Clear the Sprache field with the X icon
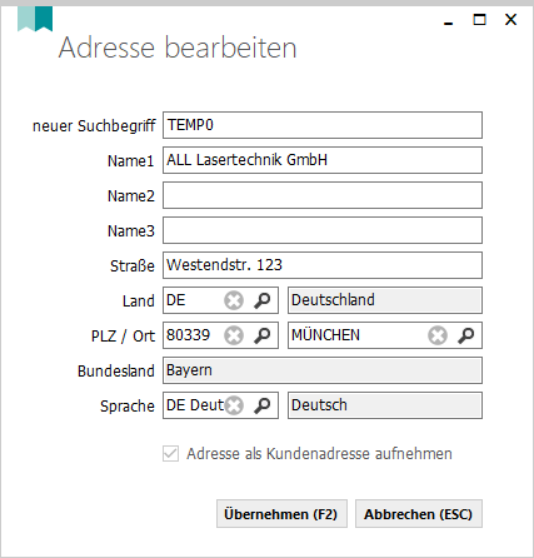Image resolution: width=534 pixels, height=558 pixels. tap(234, 405)
